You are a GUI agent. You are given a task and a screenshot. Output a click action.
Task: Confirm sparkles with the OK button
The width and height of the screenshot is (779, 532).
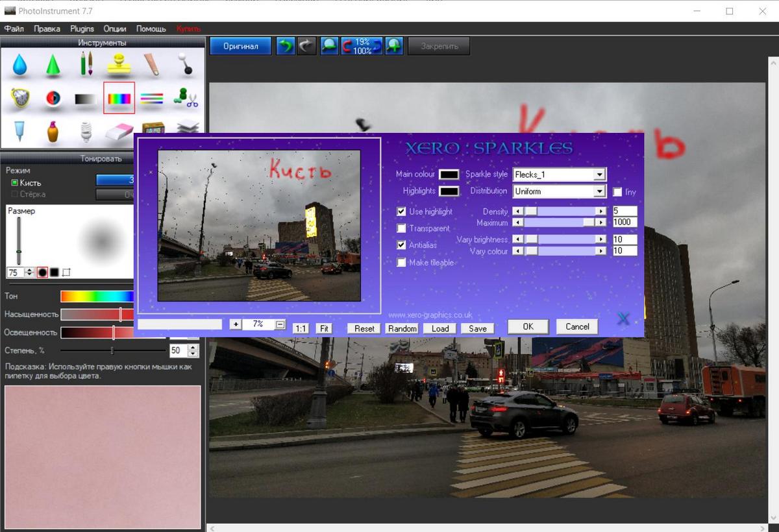click(x=528, y=327)
